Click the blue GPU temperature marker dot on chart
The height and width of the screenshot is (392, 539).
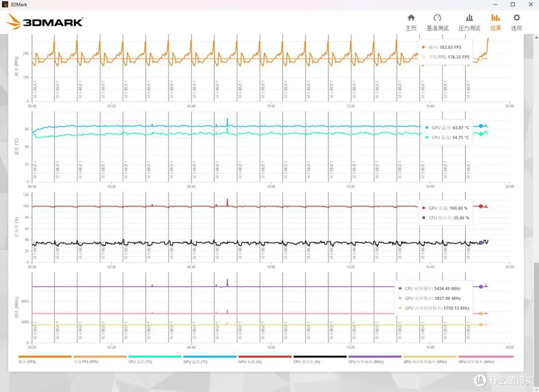click(x=481, y=126)
